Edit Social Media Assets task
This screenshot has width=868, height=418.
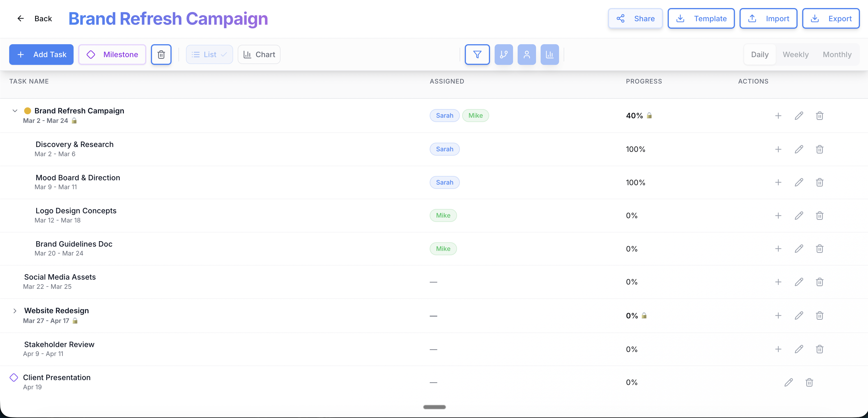(799, 282)
